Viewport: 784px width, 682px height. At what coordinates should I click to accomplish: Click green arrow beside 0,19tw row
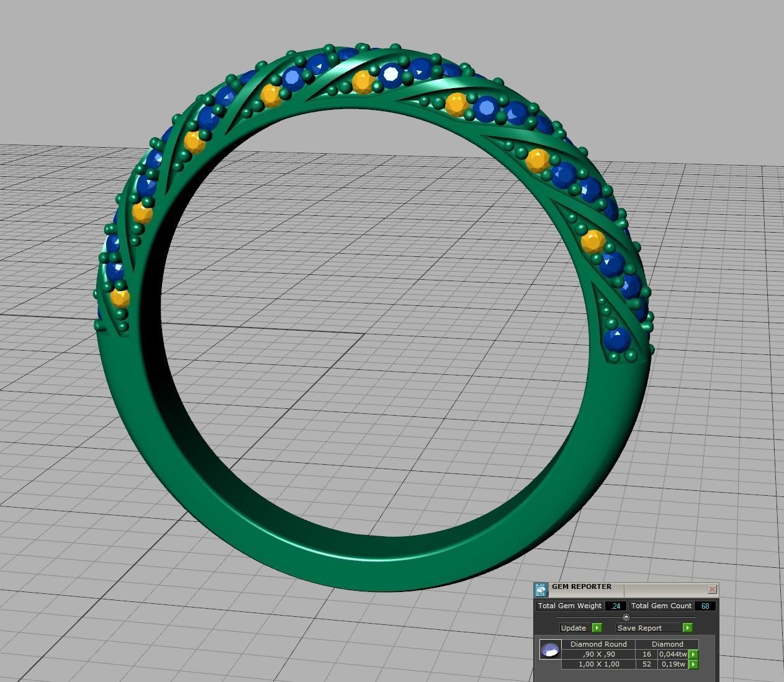[693, 664]
